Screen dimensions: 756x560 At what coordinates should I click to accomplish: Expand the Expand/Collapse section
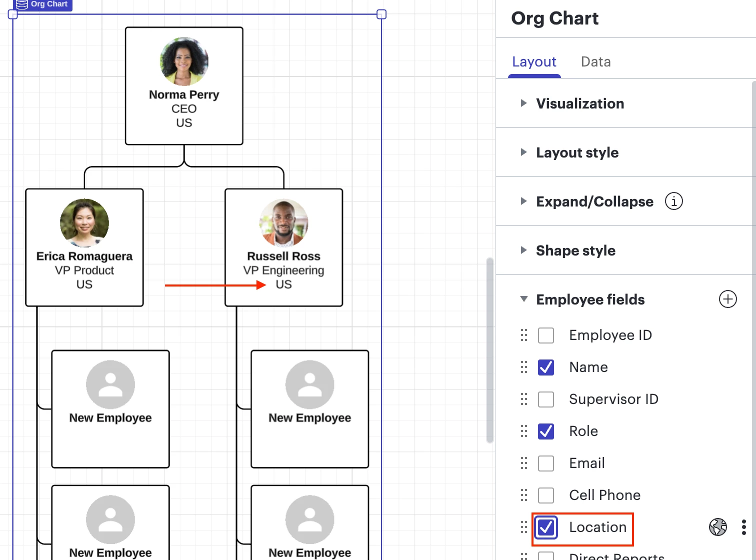[523, 201]
